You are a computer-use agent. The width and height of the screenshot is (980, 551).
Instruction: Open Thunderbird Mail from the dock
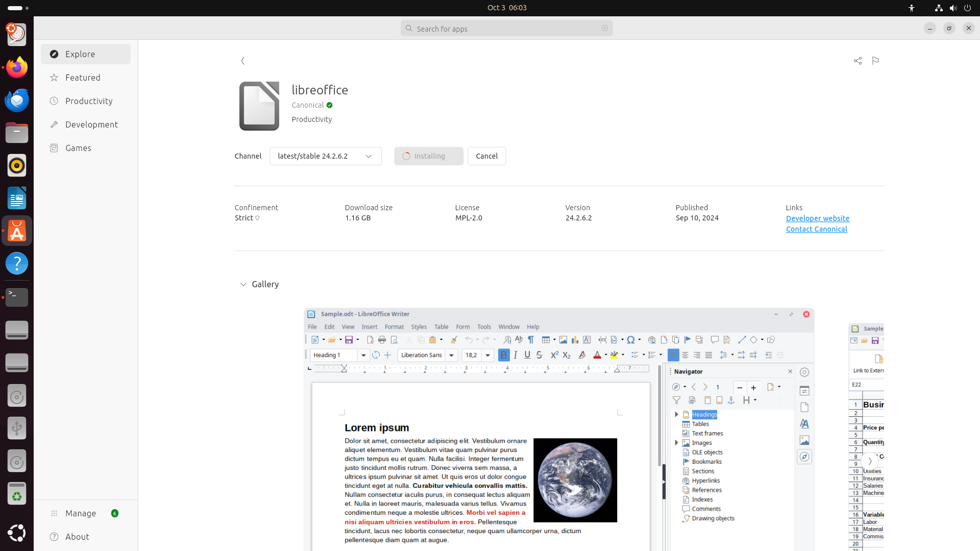17,100
